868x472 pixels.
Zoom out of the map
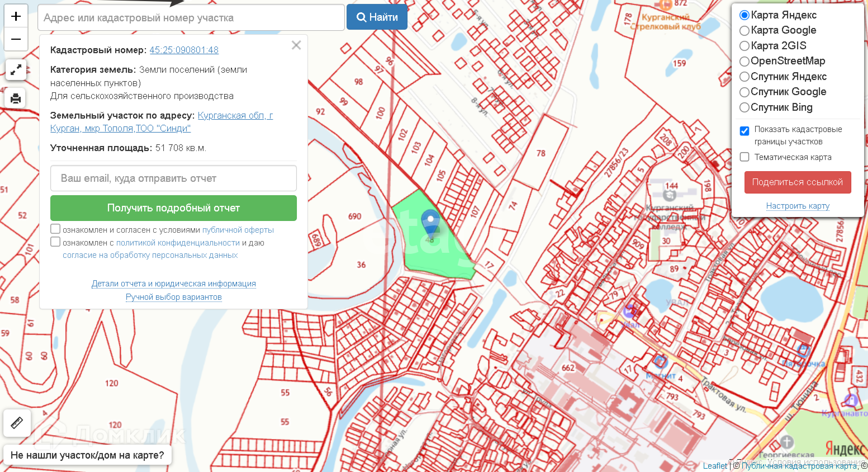pyautogui.click(x=16, y=39)
